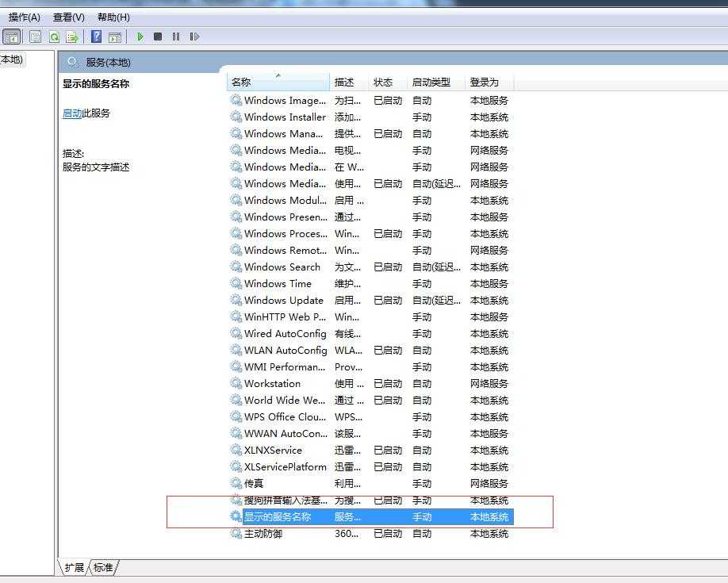The image size is (728, 583).
Task: Click the Pause Service toolbar icon
Action: click(x=176, y=36)
